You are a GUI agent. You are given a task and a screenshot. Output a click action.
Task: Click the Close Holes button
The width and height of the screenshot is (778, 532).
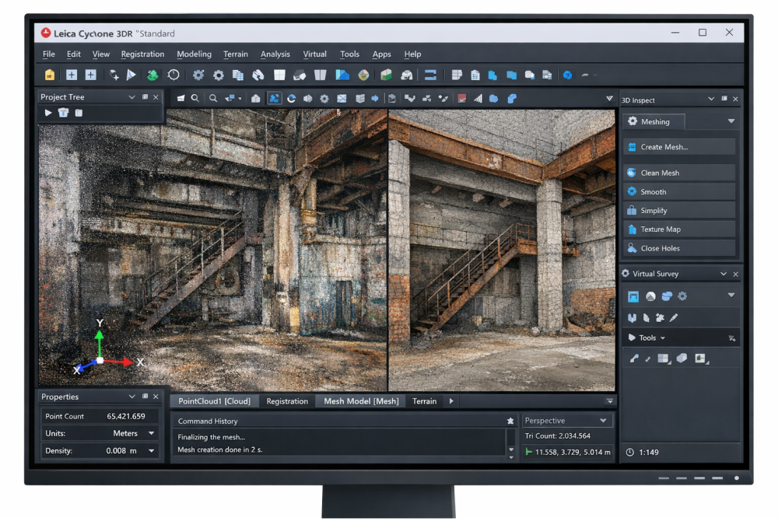(x=679, y=248)
